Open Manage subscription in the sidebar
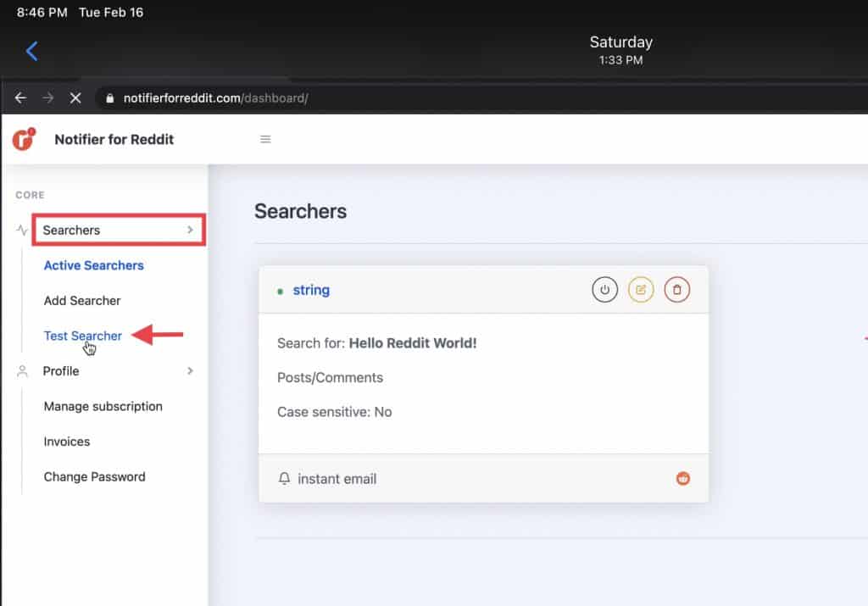Viewport: 868px width, 606px height. coord(103,406)
